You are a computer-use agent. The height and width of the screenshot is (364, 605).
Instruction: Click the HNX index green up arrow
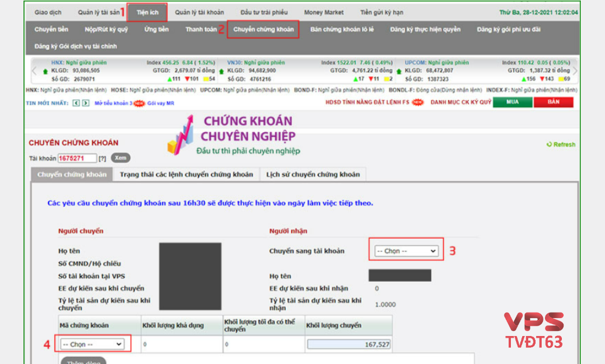(x=45, y=71)
